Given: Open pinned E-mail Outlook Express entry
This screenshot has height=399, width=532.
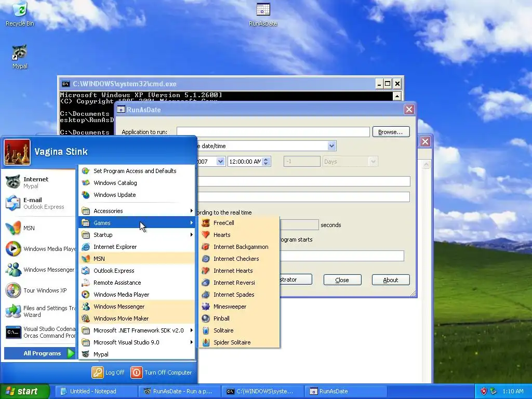Looking at the screenshot, I should (39, 203).
